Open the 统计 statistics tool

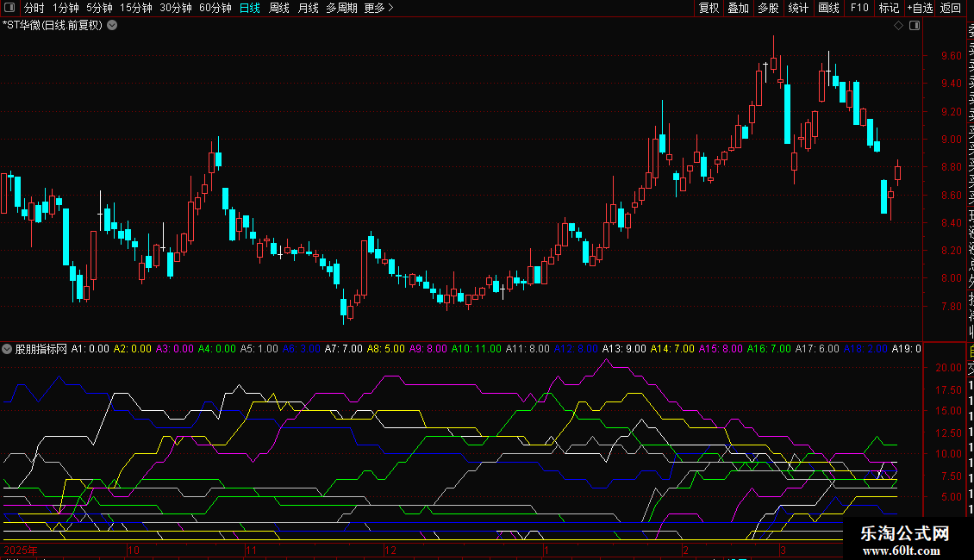pyautogui.click(x=798, y=8)
